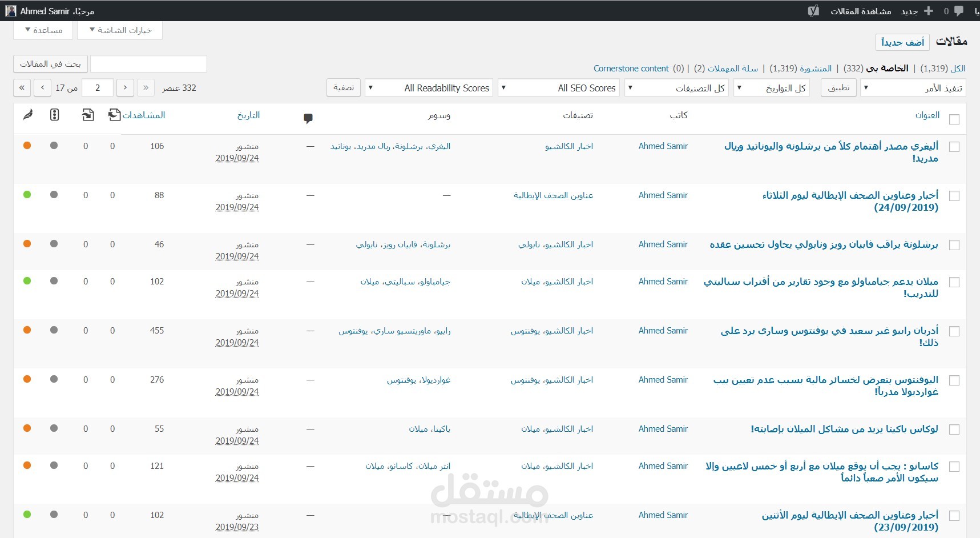The height and width of the screenshot is (538, 980).
Task: Open مشاهدة المقالات in admin bar
Action: click(x=861, y=11)
